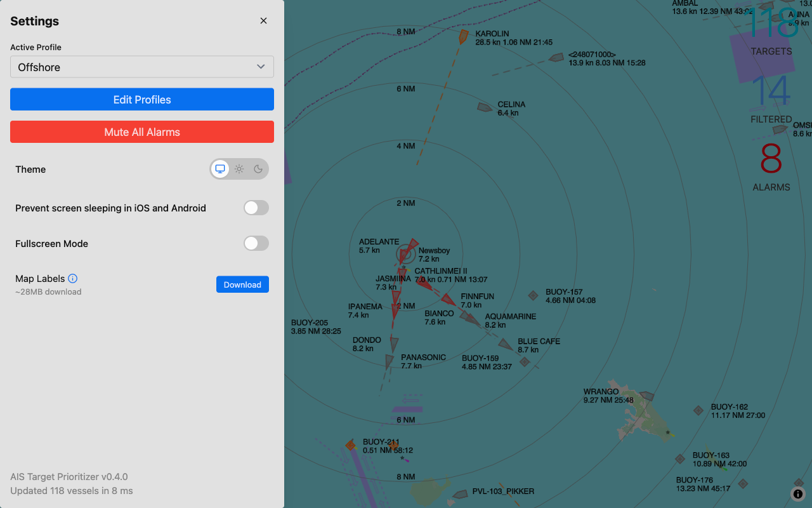Click the BUOY-159 diamond marker
Viewport: 812px width, 508px height.
(x=525, y=362)
